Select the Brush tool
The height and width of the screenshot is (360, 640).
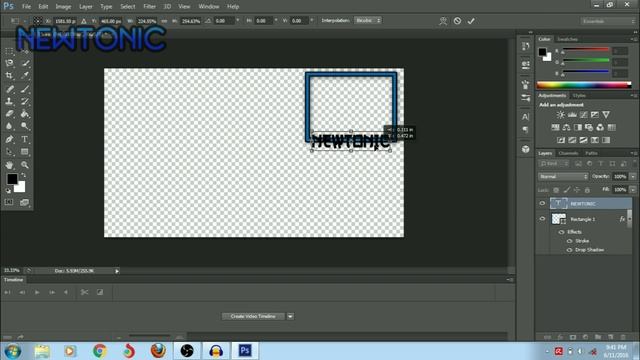(x=25, y=89)
